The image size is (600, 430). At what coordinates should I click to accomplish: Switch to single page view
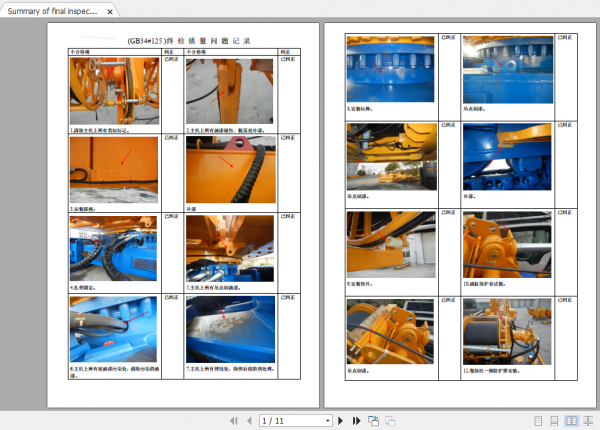(x=538, y=421)
